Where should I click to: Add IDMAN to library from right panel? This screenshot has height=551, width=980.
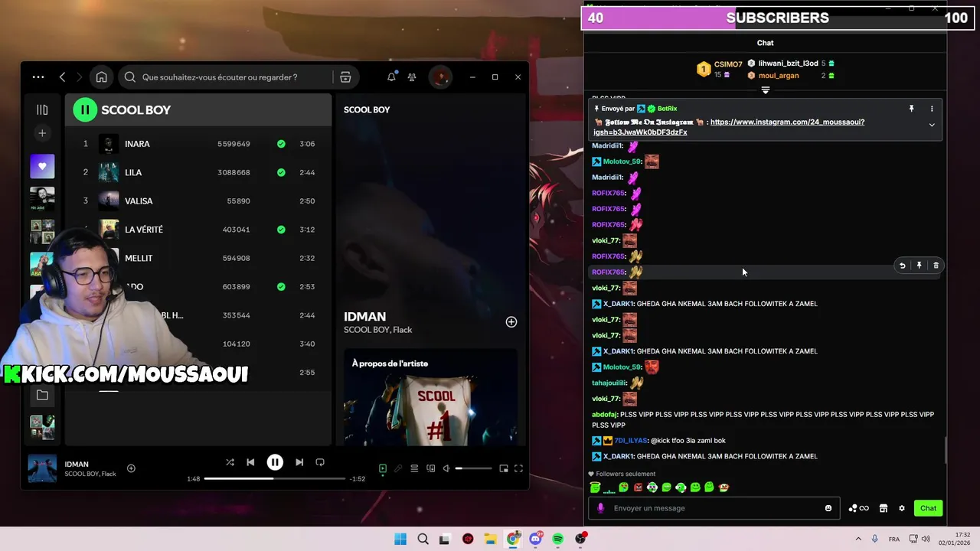pos(511,322)
